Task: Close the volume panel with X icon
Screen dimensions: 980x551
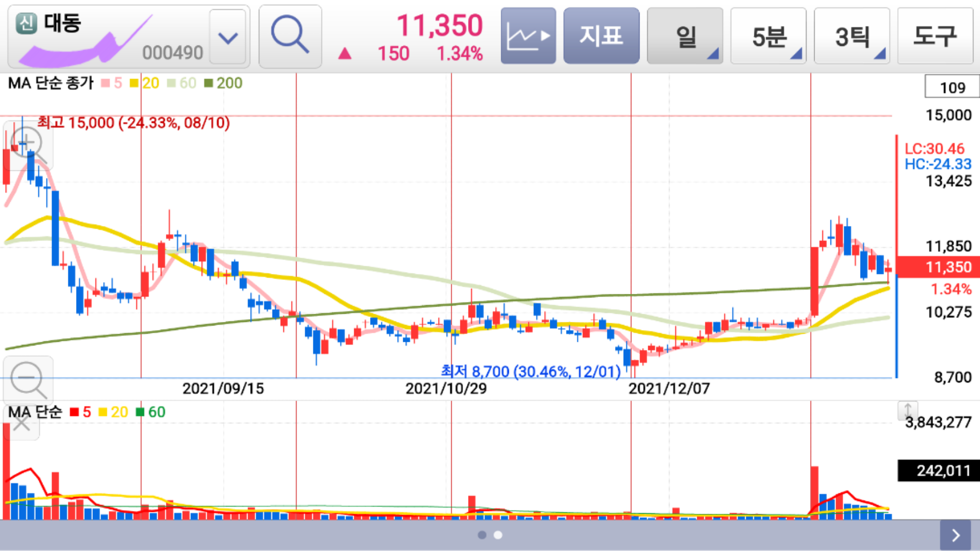Action: [21, 422]
